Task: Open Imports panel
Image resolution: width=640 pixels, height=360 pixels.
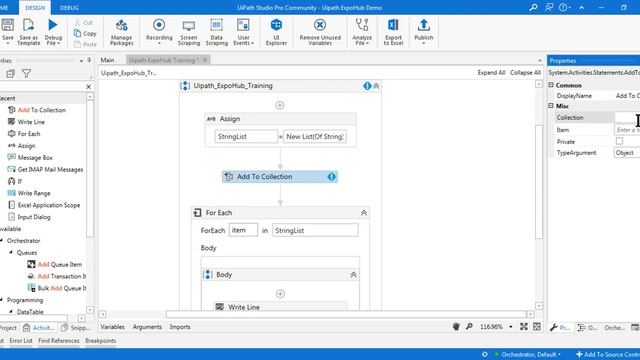Action: pyautogui.click(x=180, y=327)
